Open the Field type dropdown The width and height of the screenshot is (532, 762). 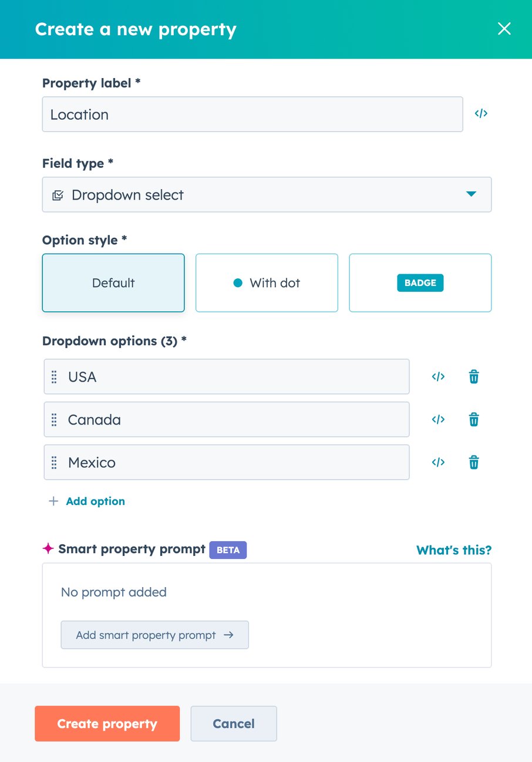pyautogui.click(x=266, y=194)
